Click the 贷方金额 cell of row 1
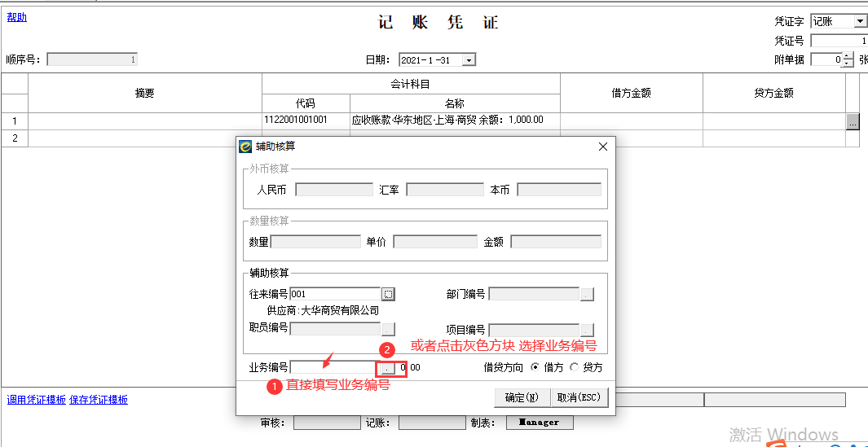This screenshot has height=447, width=868. coord(774,121)
